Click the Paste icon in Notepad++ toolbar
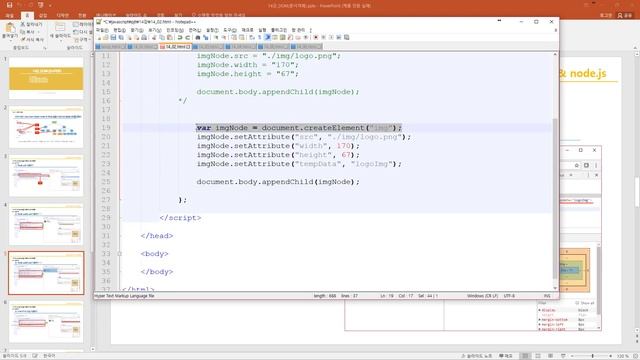 coord(170,38)
